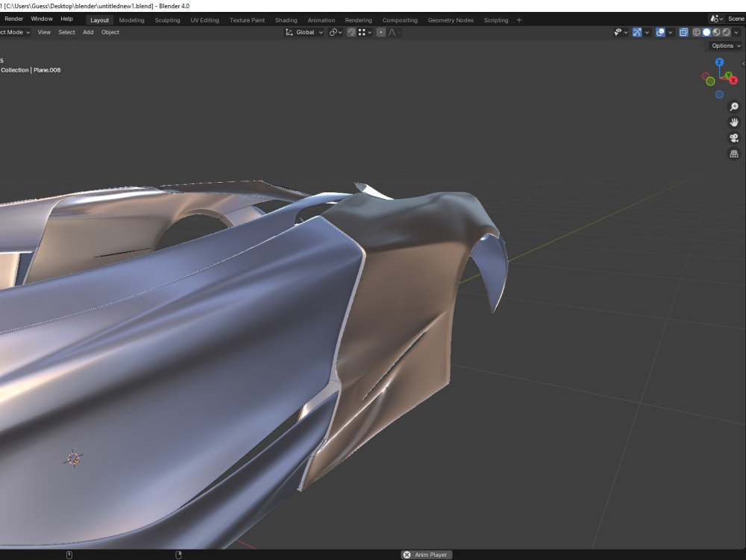Switch perspective/orthographic grid icon
Image resolution: width=746 pixels, height=560 pixels.
coord(734,154)
